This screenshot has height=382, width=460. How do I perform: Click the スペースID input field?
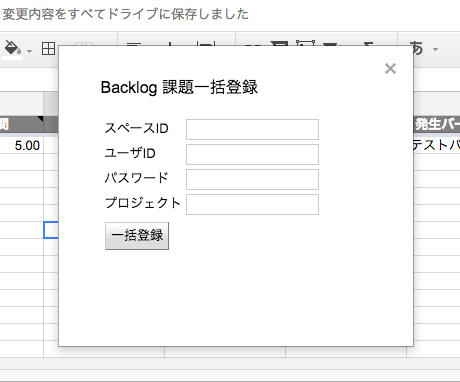252,129
